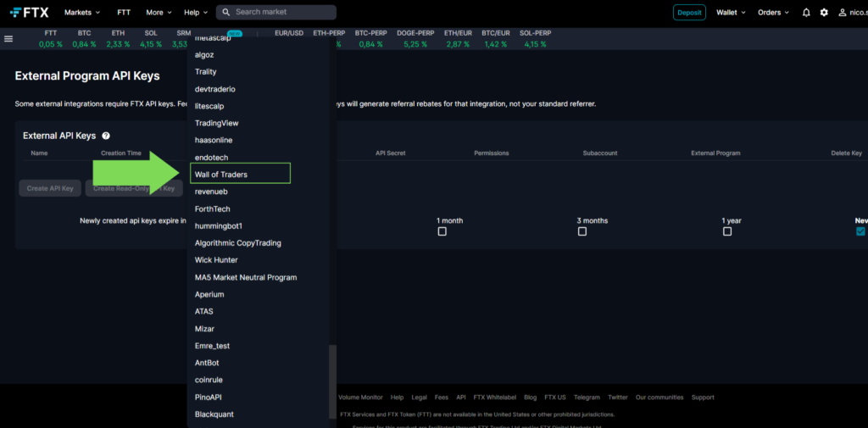
Task: Click the dropdown list scrollbar
Action: (x=332, y=381)
